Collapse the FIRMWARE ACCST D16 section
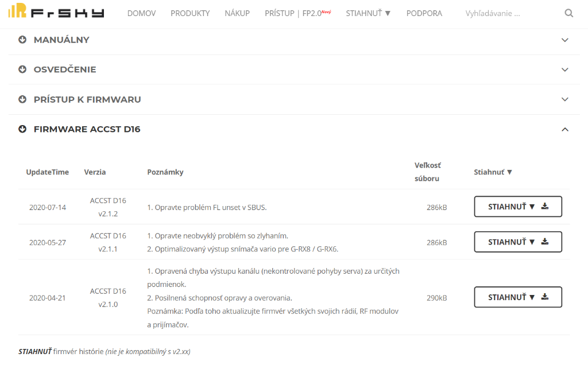This screenshot has width=588, height=365. [x=564, y=130]
